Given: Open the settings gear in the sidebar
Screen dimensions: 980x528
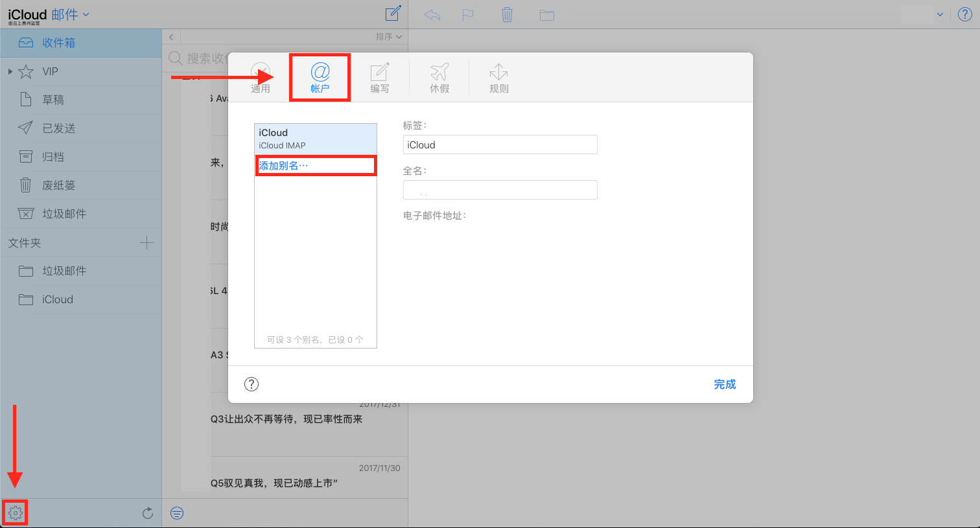Looking at the screenshot, I should coord(15,513).
